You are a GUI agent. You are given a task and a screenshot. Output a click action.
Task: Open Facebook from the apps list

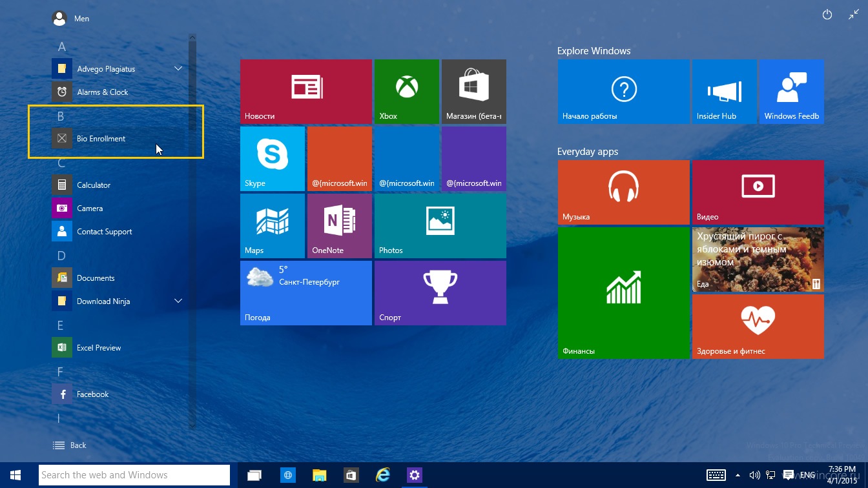point(119,394)
